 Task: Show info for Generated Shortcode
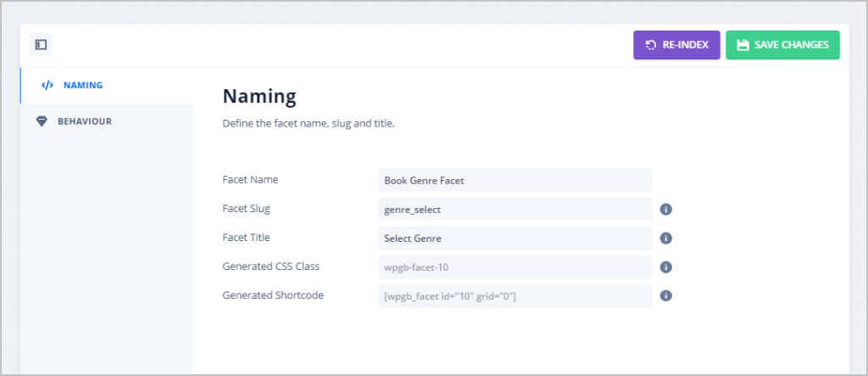point(666,296)
